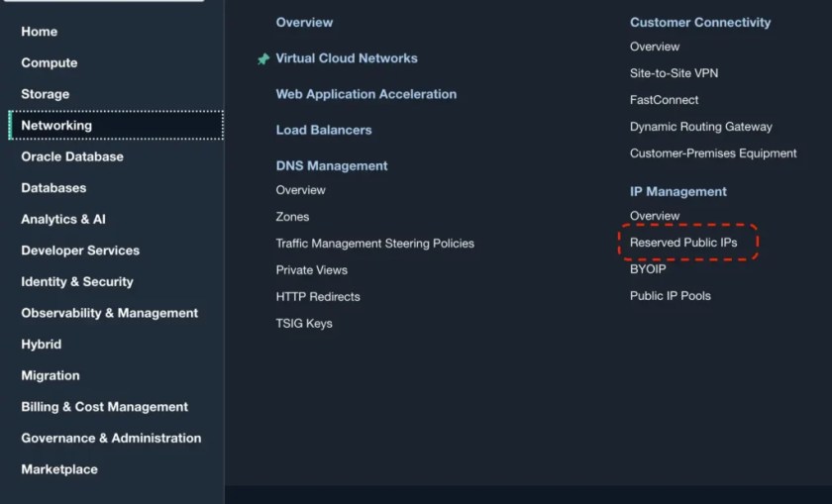Open Web Application Acceleration

(366, 94)
